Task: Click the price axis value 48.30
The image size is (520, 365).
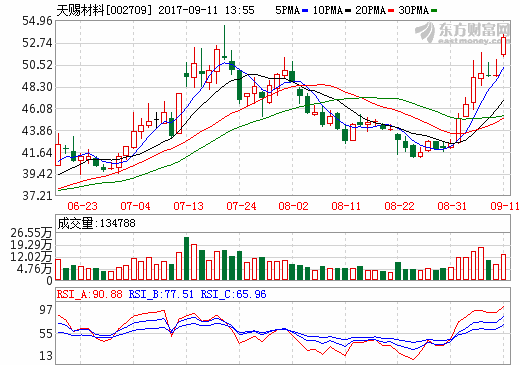Action: [37, 87]
